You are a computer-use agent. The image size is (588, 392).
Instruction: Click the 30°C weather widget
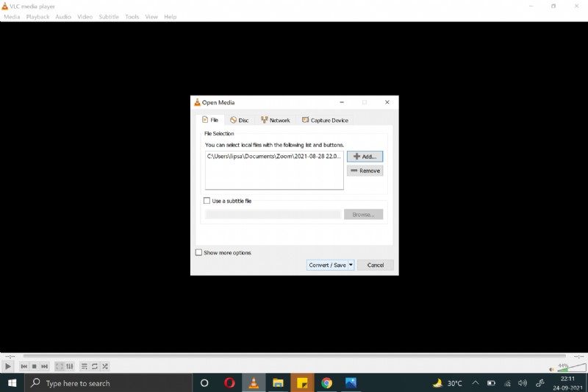click(x=447, y=383)
